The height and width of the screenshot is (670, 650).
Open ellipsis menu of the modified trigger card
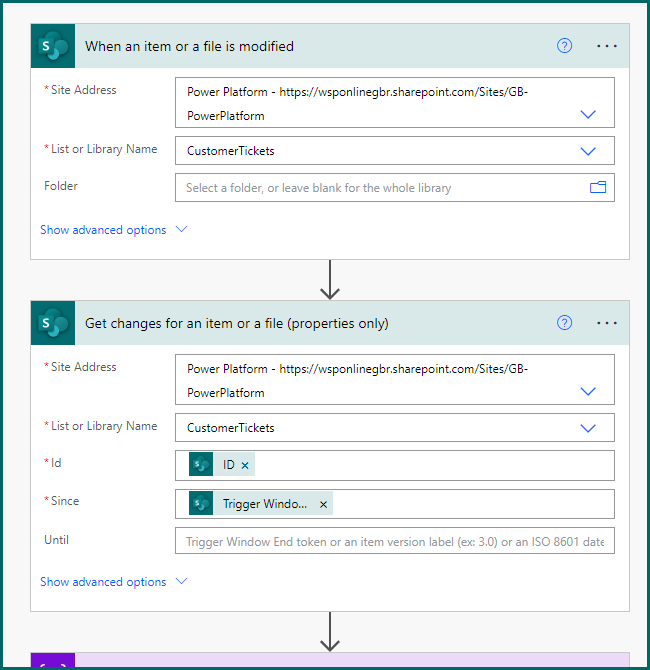click(x=606, y=46)
